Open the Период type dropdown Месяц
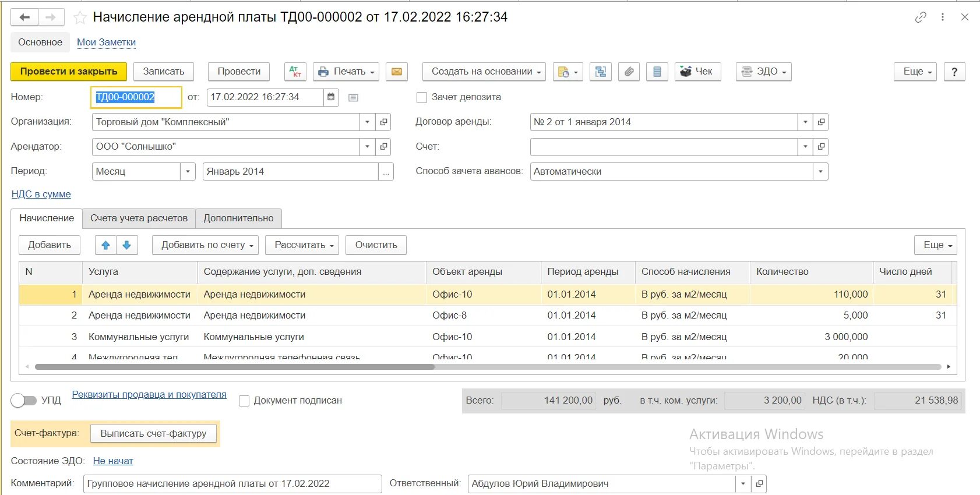 (188, 172)
